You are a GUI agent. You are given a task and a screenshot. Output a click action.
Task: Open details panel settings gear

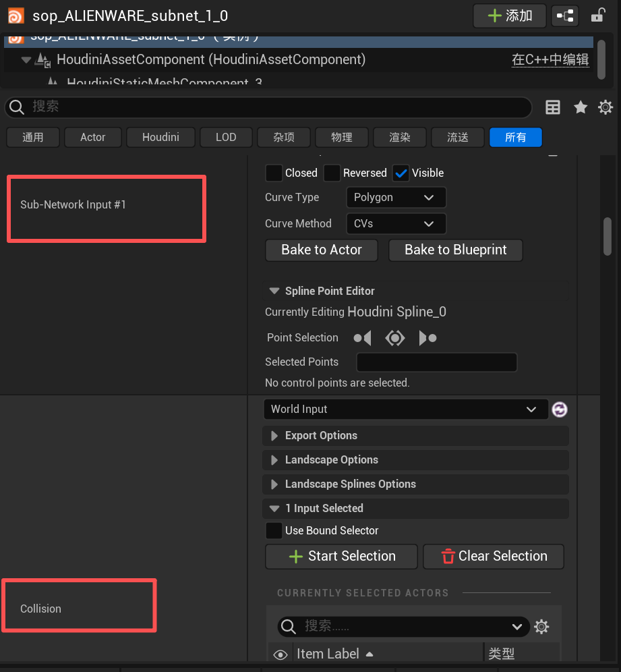(x=605, y=107)
